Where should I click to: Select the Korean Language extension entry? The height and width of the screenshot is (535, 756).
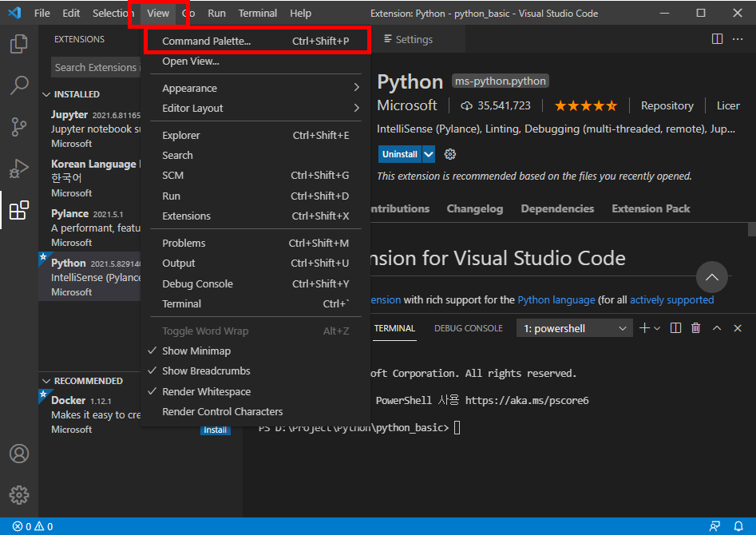(89, 178)
